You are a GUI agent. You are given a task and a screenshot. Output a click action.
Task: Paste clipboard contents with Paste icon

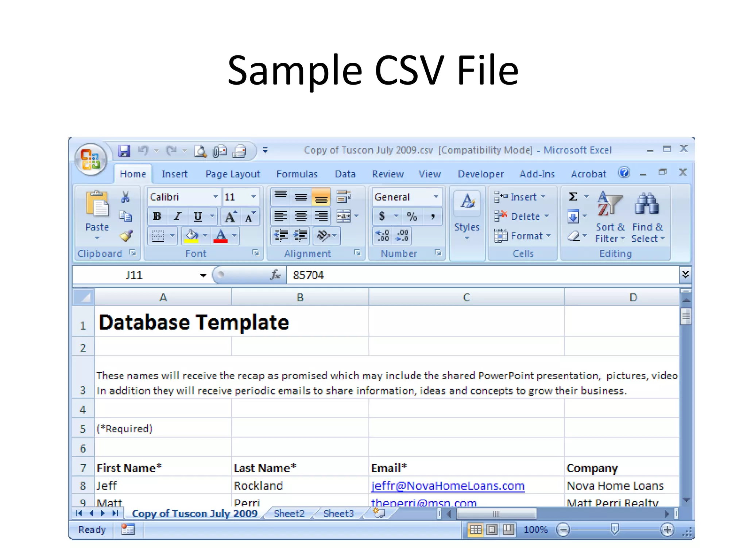97,204
